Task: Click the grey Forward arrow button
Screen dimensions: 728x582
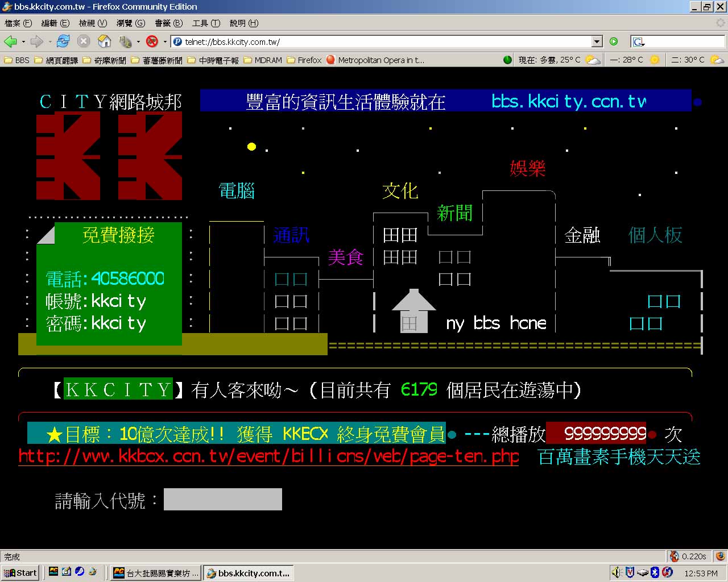Action: pyautogui.click(x=37, y=41)
